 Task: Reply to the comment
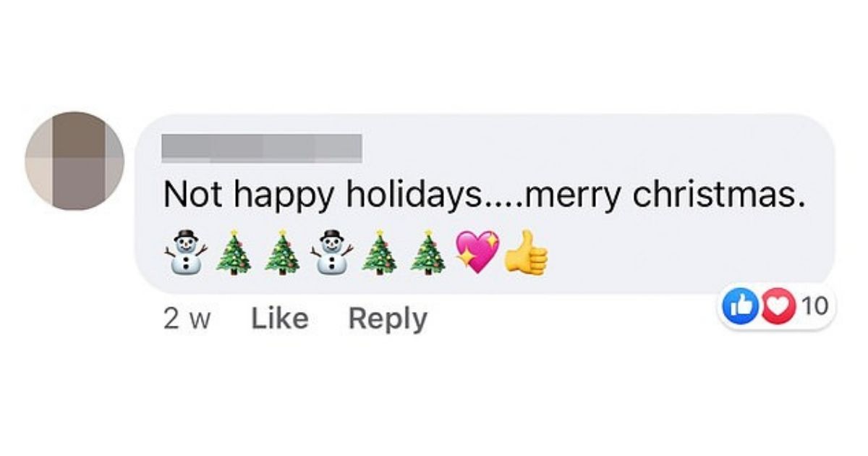(388, 318)
